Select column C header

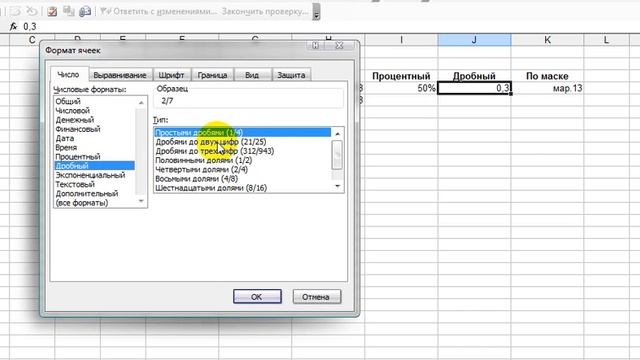pos(32,40)
